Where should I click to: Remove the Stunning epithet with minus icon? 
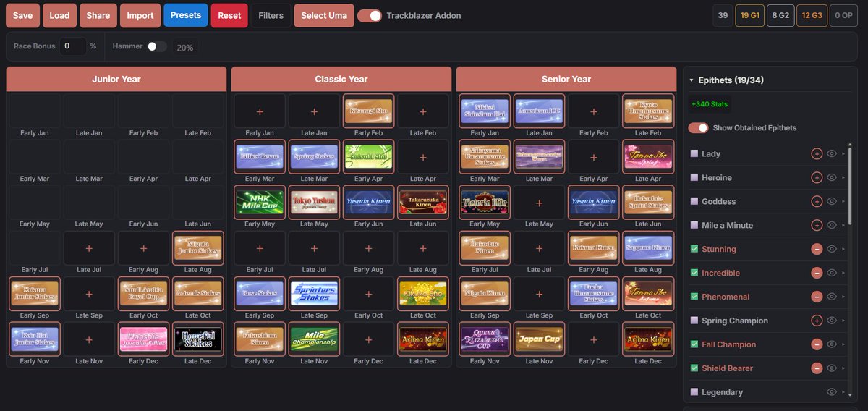pos(817,249)
